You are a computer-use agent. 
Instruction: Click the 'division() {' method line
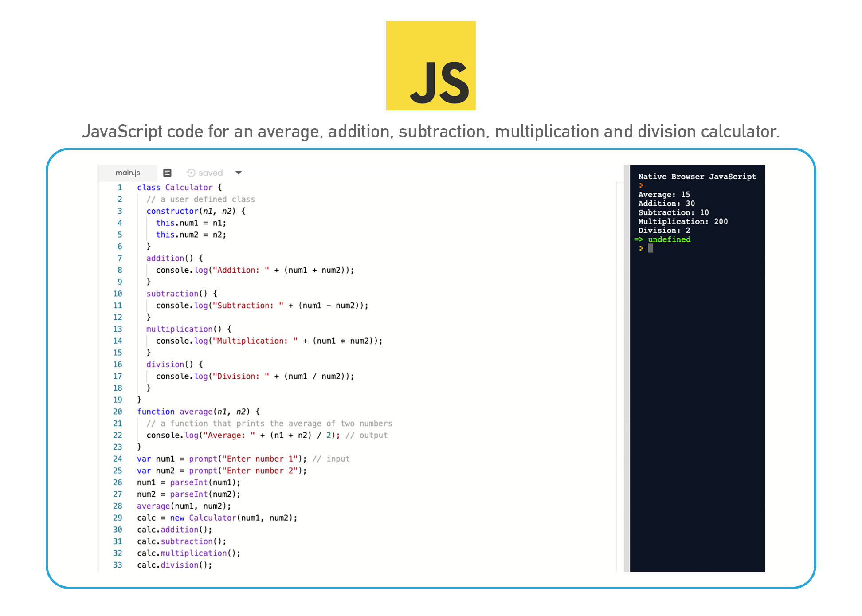click(x=175, y=365)
